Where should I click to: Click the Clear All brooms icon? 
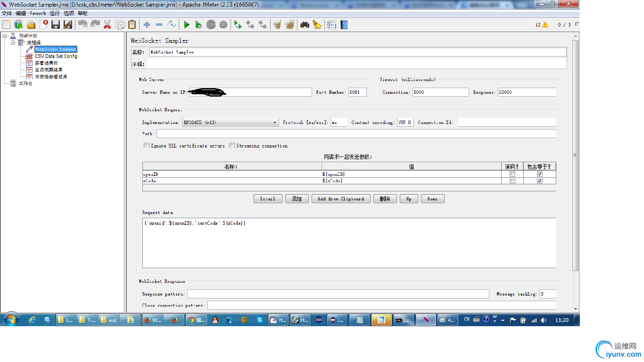point(290,25)
